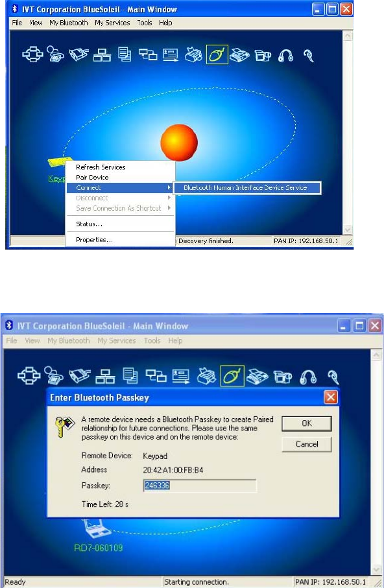Select Refresh Services in the context menu
Screen dimensions: 384x588
(101, 167)
